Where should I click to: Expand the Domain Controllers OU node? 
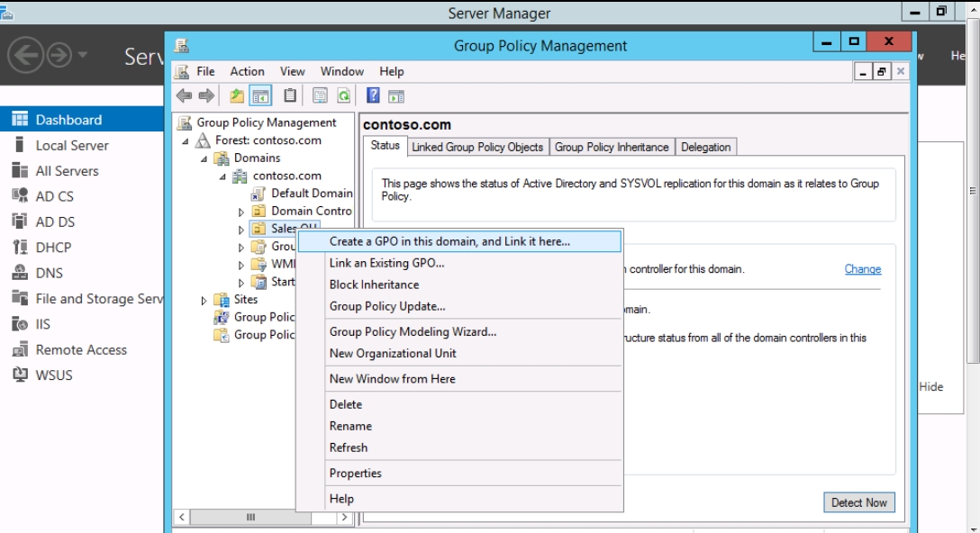[x=241, y=212]
